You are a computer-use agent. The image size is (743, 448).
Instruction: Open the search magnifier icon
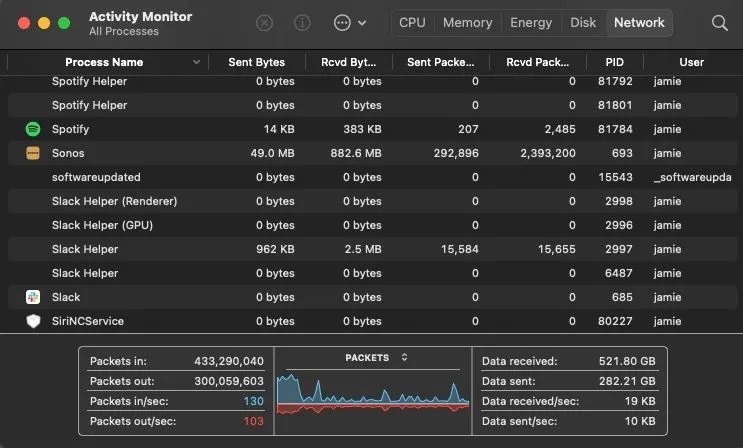719,22
